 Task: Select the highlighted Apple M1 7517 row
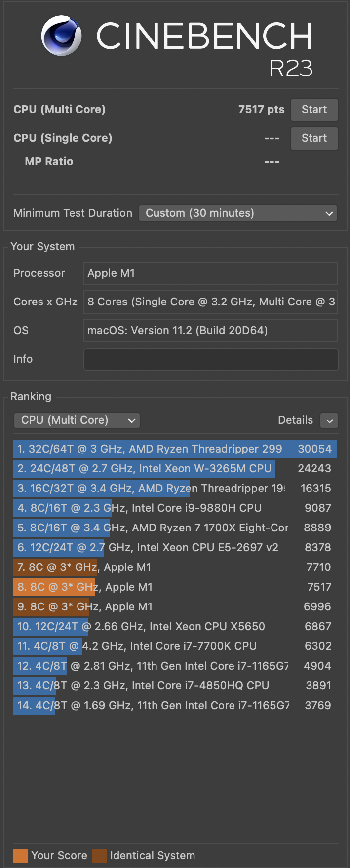[175, 587]
